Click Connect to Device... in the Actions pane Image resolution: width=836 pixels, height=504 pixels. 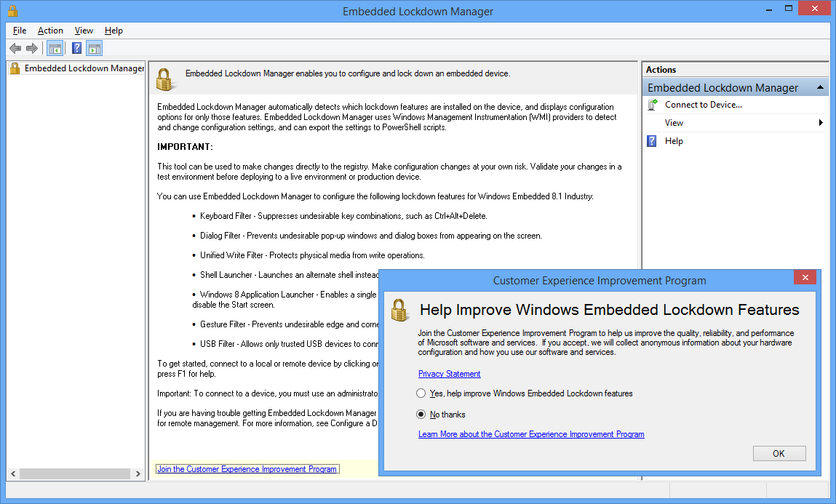[704, 105]
